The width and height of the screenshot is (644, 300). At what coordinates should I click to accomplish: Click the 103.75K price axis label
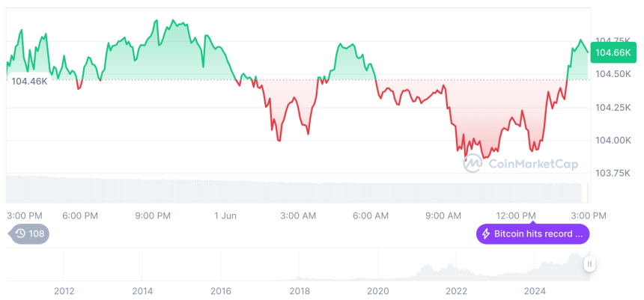click(x=612, y=174)
